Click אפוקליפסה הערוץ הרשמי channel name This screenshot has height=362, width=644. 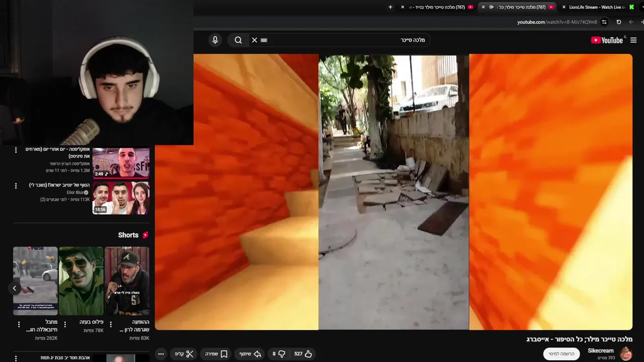pyautogui.click(x=69, y=164)
